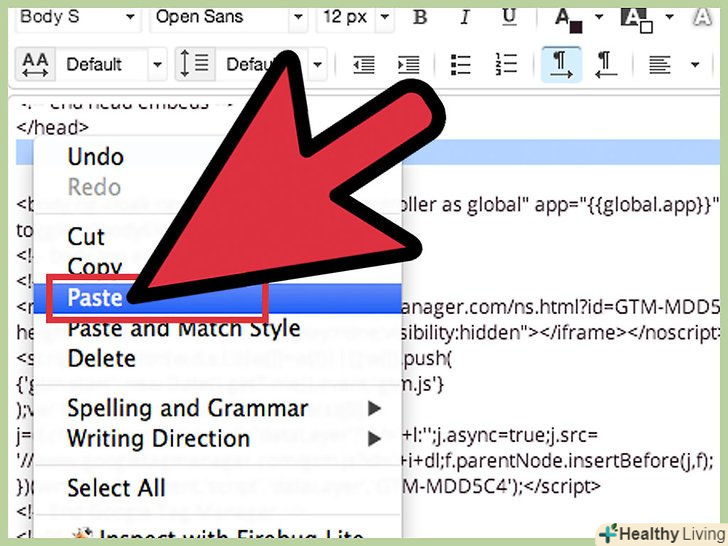Click the increase indent icon
The width and height of the screenshot is (728, 546).
click(x=408, y=65)
